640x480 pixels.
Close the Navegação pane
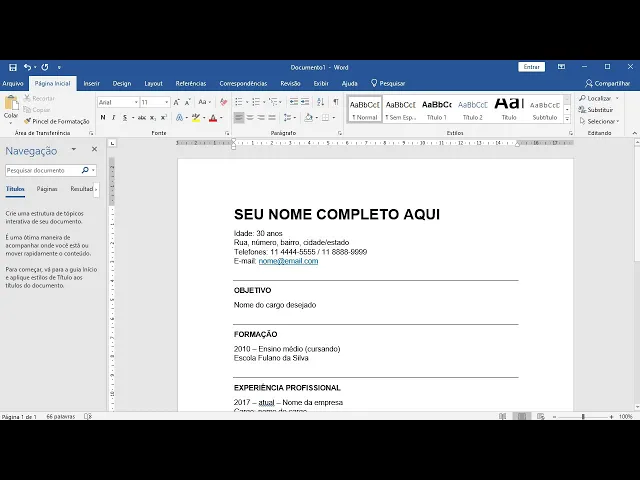click(x=94, y=149)
